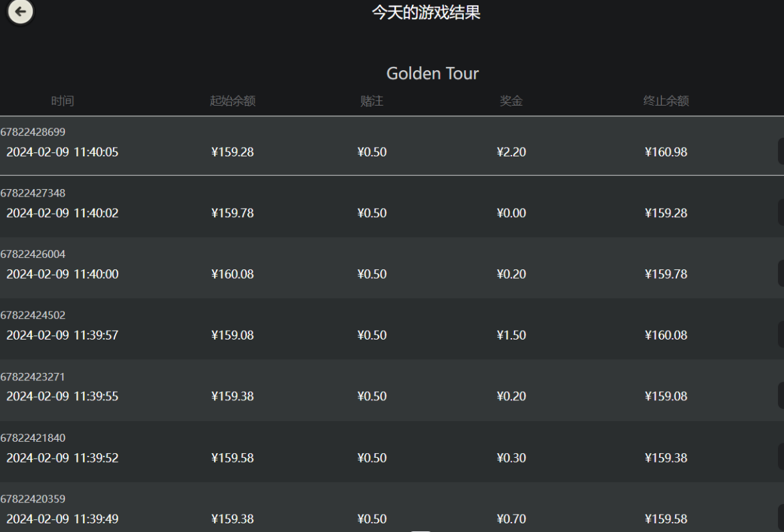
Task: Select round ID 67822420359
Action: 33,499
